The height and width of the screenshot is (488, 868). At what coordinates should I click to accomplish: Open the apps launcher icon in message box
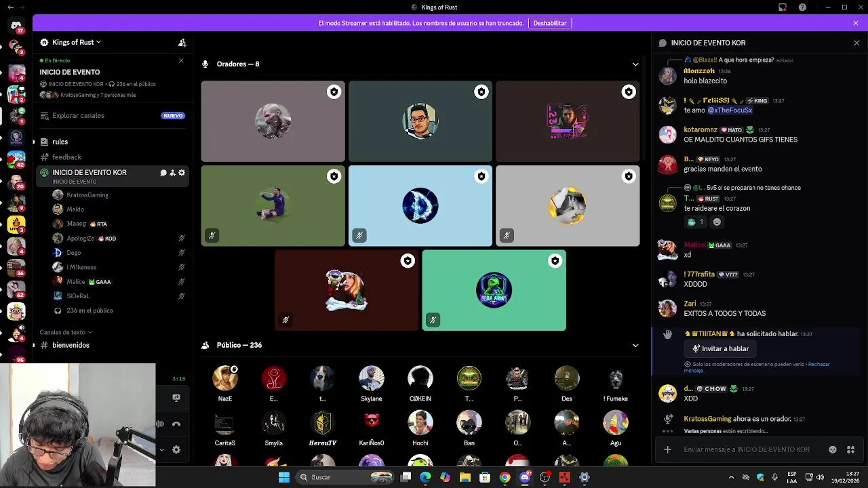[x=850, y=449]
